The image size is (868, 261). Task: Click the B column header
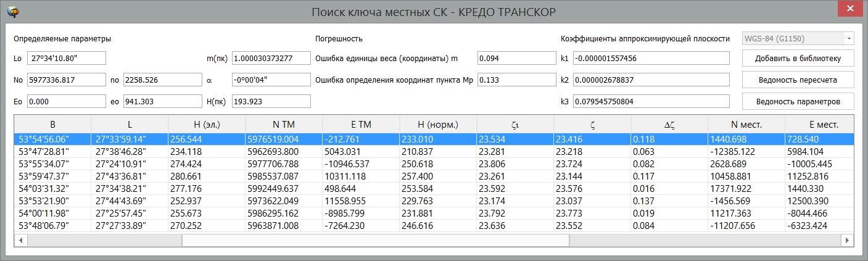pos(52,124)
